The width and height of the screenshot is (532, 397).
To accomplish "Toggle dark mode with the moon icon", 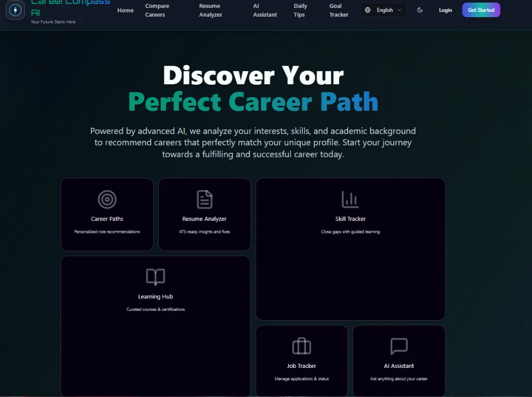I will pos(420,10).
